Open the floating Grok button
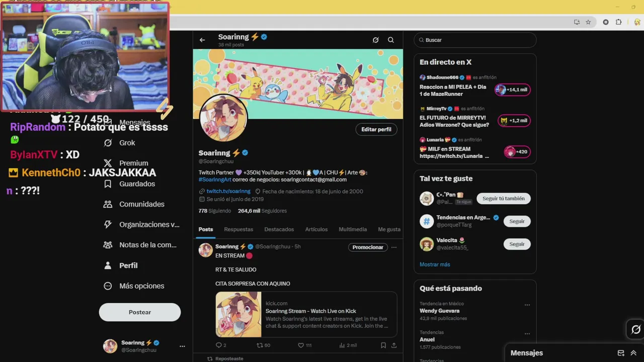Viewport: 644px width, 362px height. coord(636,330)
